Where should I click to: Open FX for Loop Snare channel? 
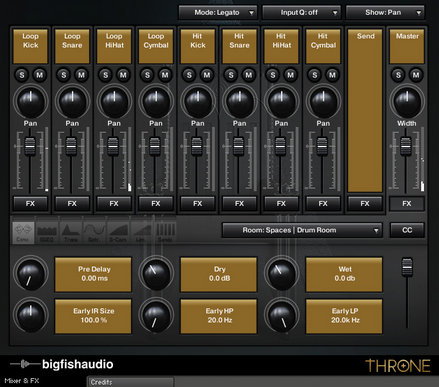point(72,203)
